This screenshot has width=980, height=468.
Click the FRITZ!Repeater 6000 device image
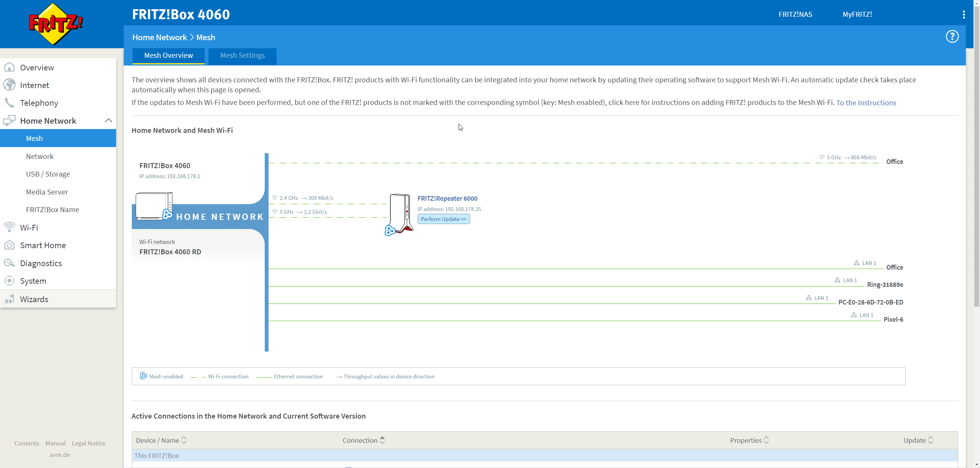point(401,213)
